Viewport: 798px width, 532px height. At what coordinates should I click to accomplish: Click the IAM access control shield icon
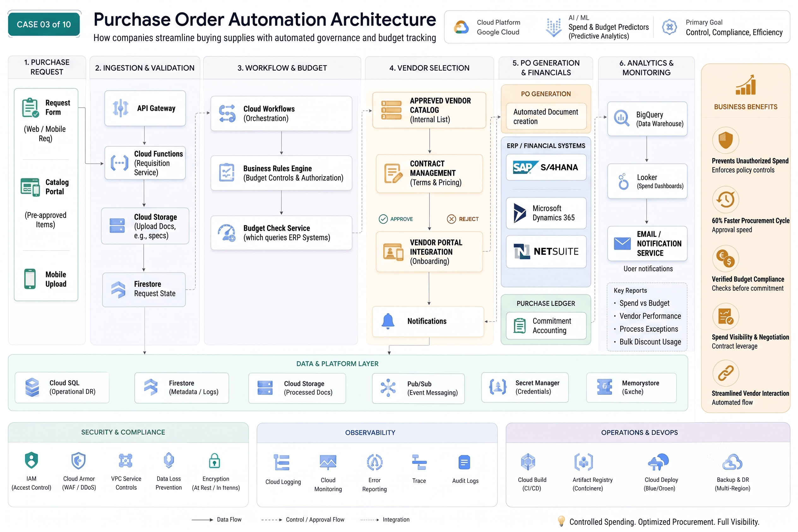click(31, 460)
